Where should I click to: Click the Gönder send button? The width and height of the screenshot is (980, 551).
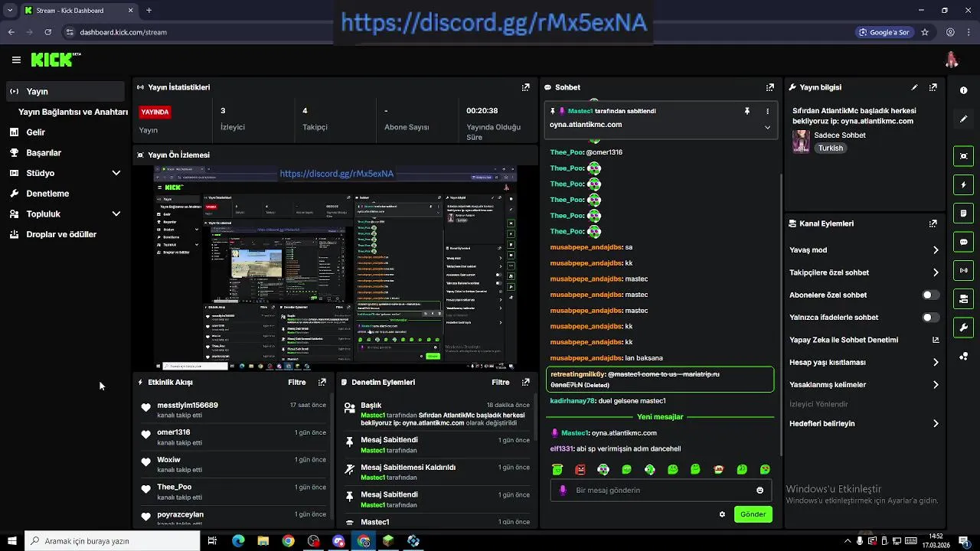point(753,514)
